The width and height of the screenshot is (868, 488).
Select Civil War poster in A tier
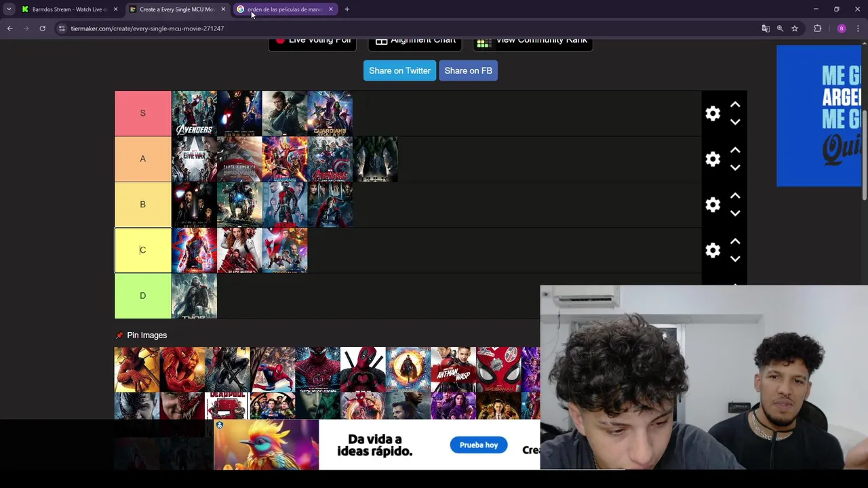194,159
